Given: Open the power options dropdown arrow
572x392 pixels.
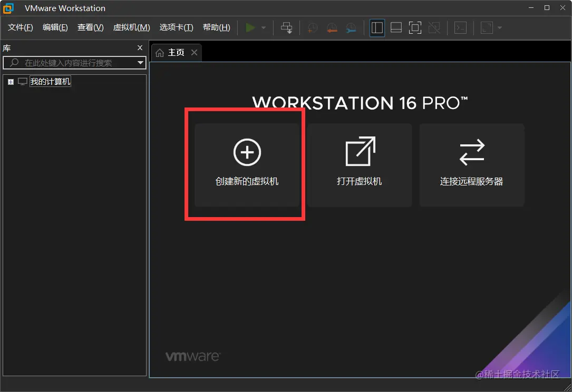Looking at the screenshot, I should tap(264, 28).
